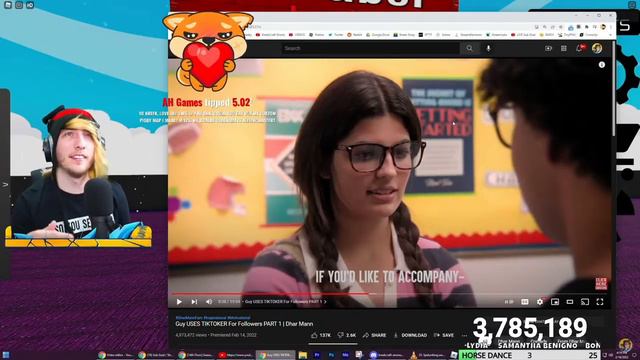Image resolution: width=640 pixels, height=360 pixels.
Task: Skip to the next video
Action: click(194, 302)
